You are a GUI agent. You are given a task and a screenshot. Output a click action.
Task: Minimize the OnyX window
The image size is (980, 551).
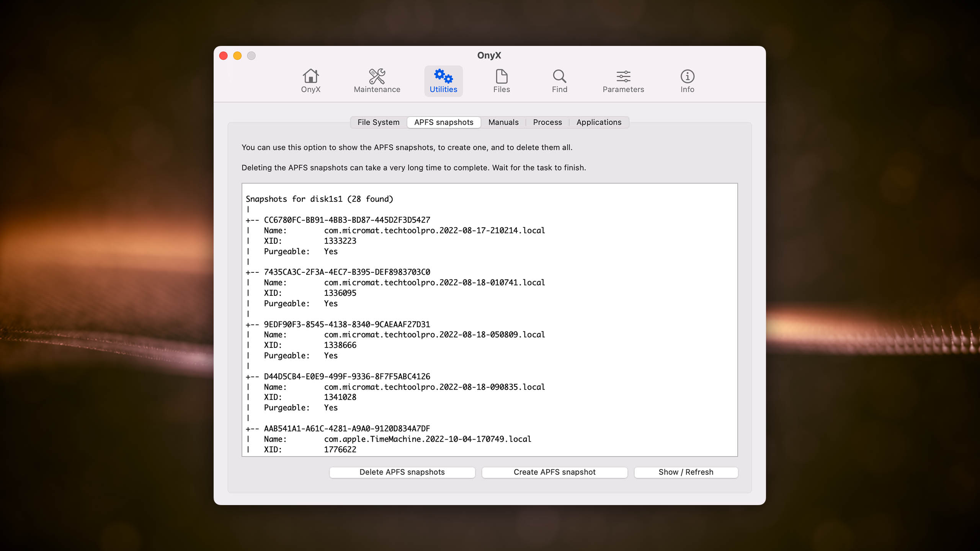tap(237, 56)
